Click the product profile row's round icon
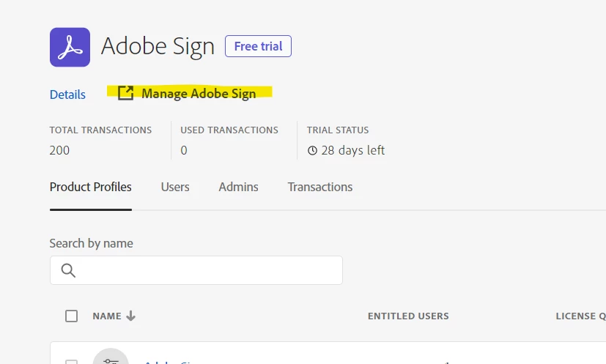The width and height of the screenshot is (606, 364). 110,357
